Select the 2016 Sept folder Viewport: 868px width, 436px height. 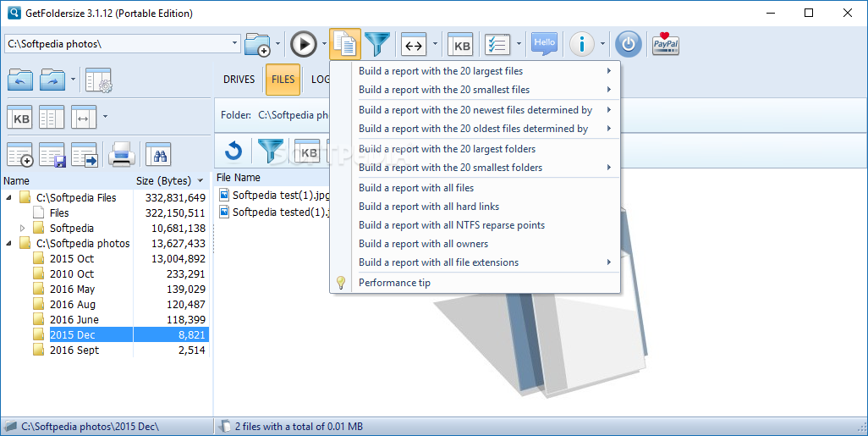[x=74, y=350]
